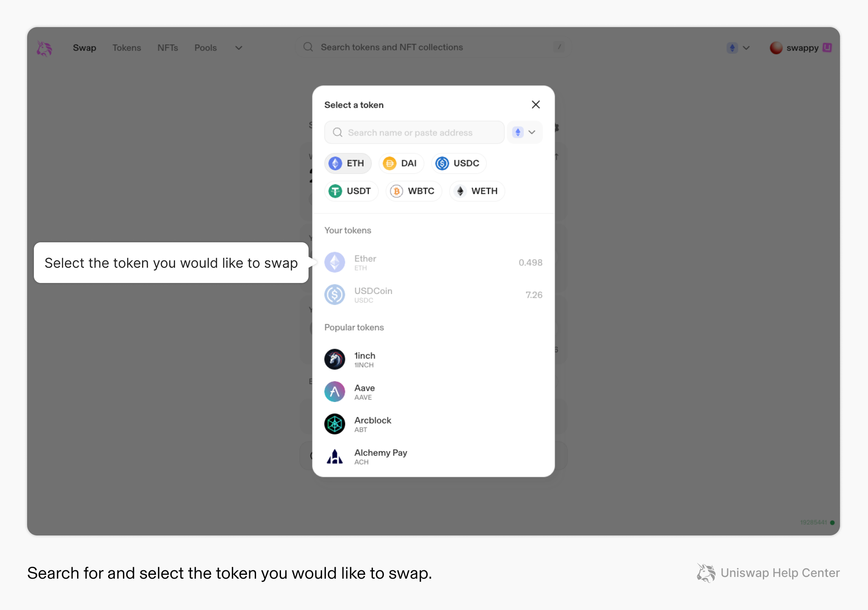Click the 1inch token logo
Screen dimensions: 868x610
click(335, 359)
